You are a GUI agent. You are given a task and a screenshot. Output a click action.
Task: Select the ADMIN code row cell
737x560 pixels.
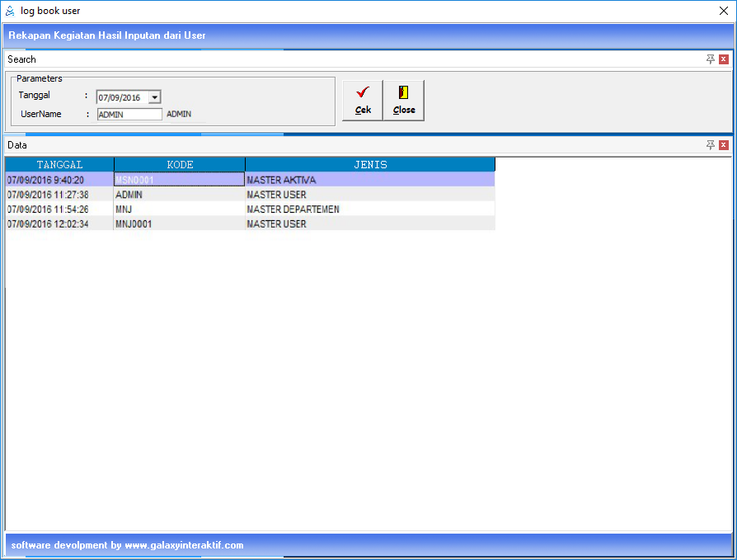coord(179,195)
